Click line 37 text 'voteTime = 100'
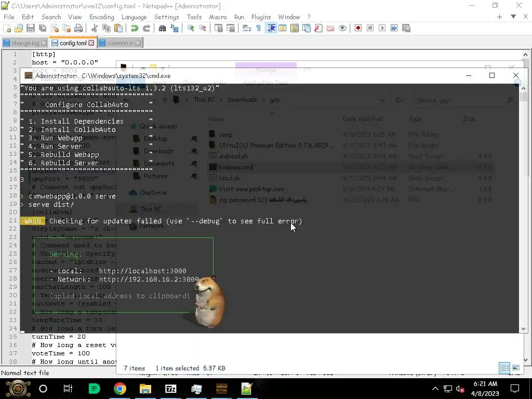The width and height of the screenshot is (532, 399). [61, 353]
